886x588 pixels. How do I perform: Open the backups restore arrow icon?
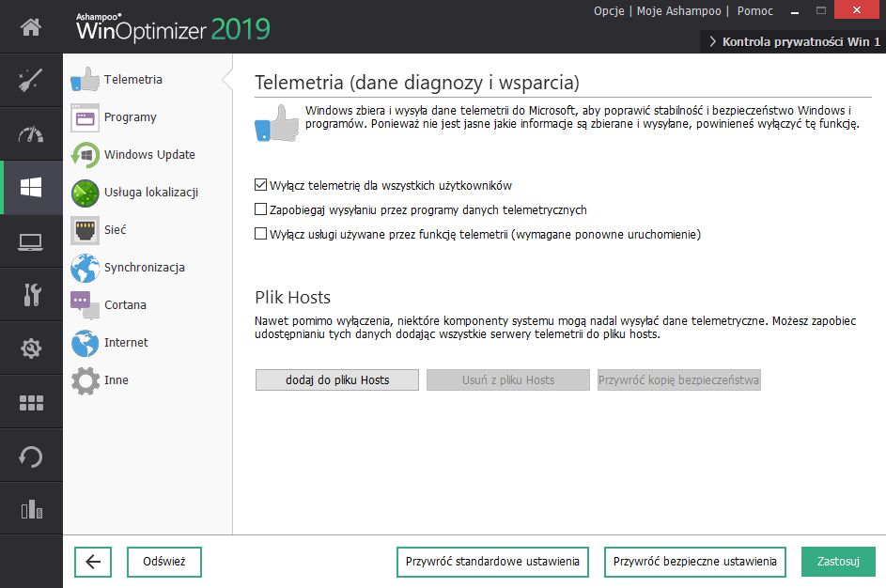coord(30,456)
